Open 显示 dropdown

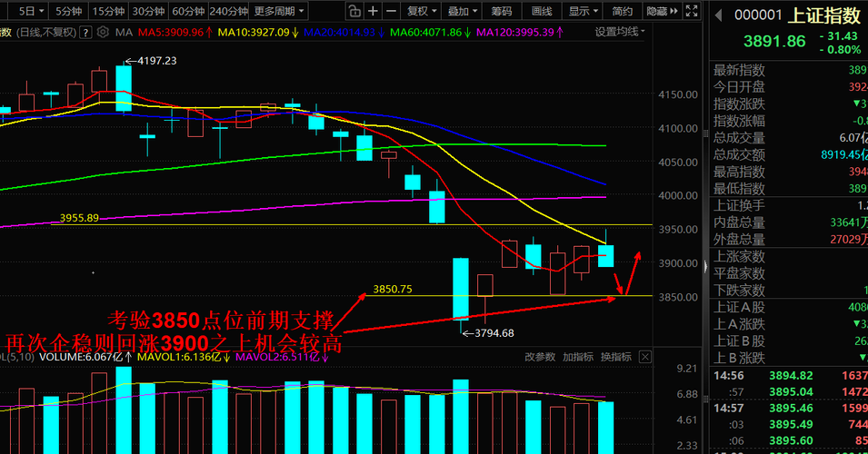tap(584, 11)
